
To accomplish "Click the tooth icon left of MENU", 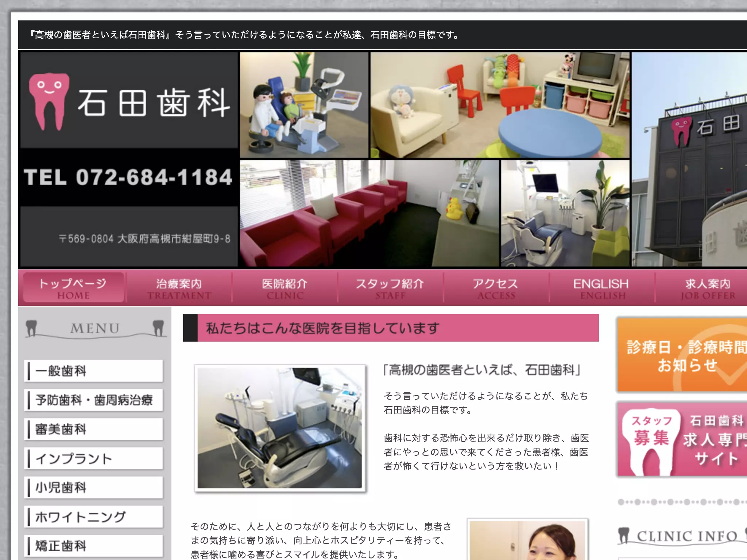I will tap(32, 328).
